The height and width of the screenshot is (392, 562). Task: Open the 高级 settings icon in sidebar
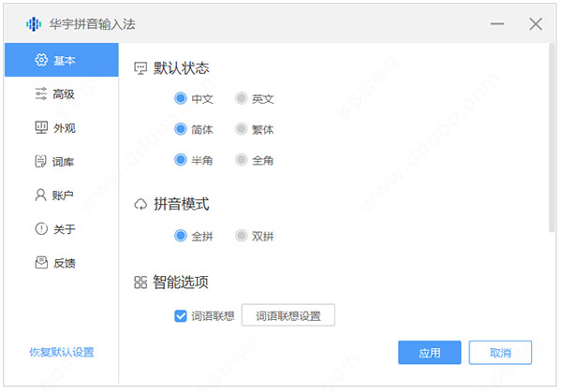click(40, 94)
